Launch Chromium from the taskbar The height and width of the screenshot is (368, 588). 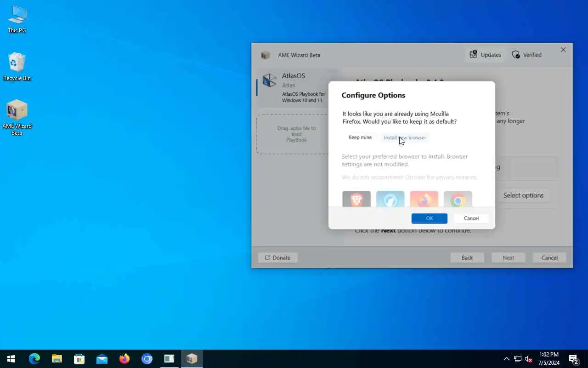147,359
